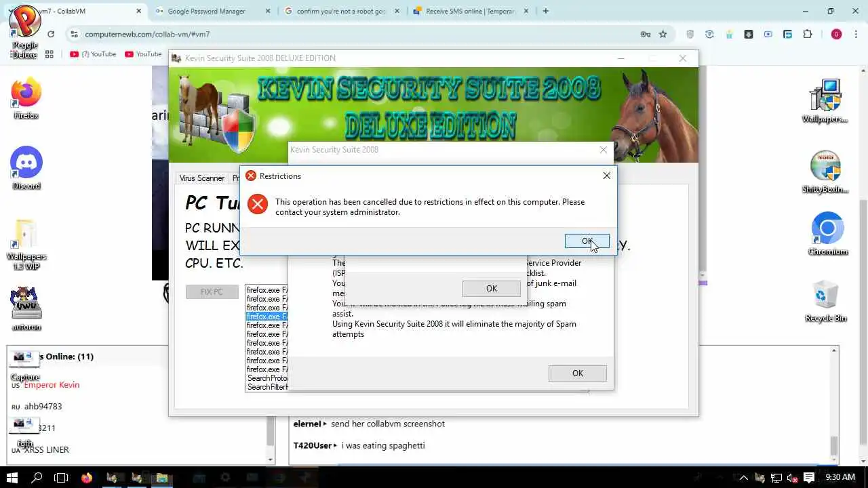
Task: Open the Firefox desktop shortcut
Action: [x=26, y=99]
